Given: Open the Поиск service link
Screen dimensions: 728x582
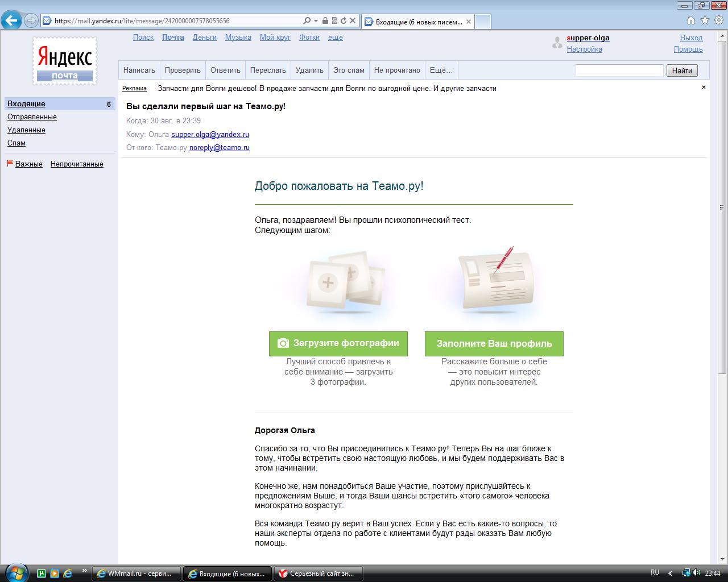Looking at the screenshot, I should pos(143,38).
